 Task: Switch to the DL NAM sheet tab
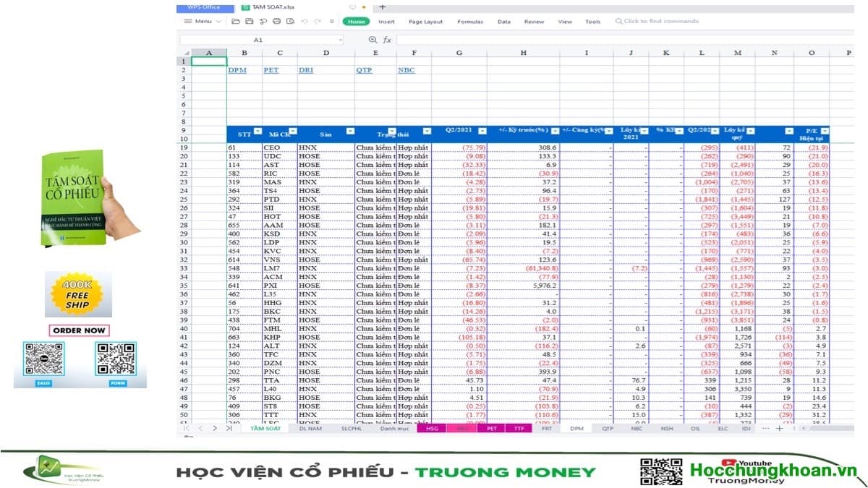[310, 429]
